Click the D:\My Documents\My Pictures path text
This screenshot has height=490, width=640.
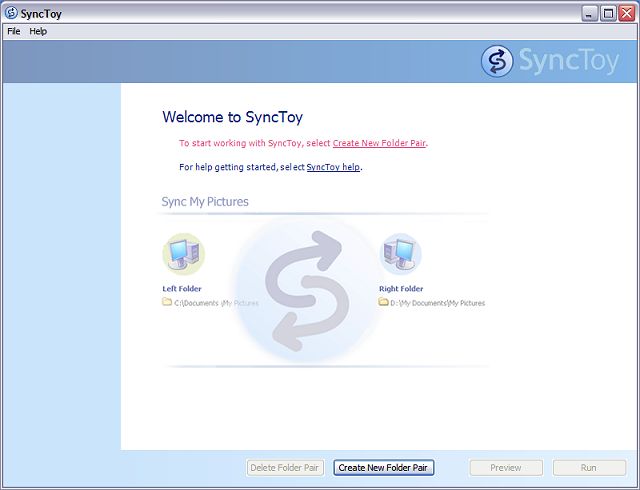pos(438,303)
